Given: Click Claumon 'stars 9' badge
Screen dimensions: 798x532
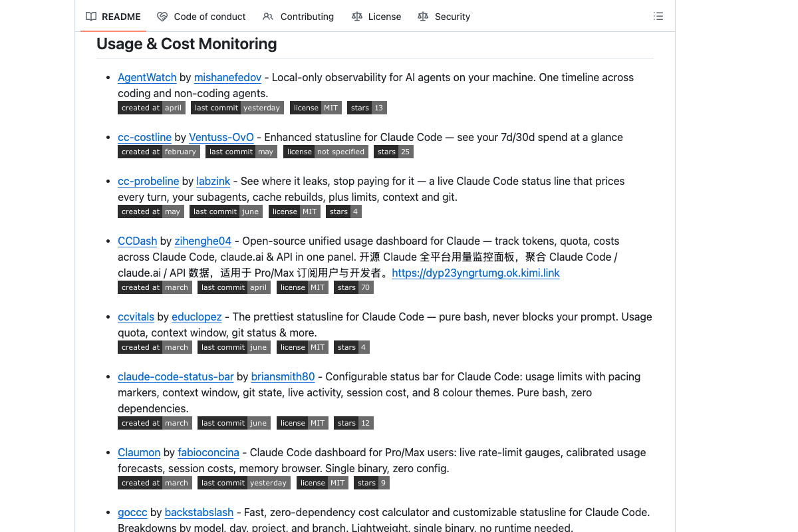Looking at the screenshot, I should click(372, 483).
